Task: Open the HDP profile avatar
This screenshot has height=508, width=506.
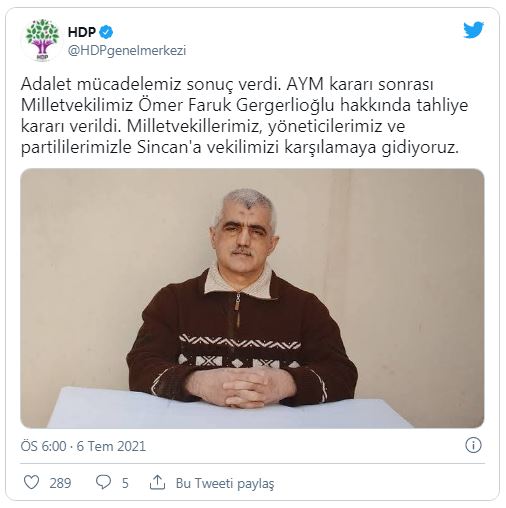Action: point(42,40)
